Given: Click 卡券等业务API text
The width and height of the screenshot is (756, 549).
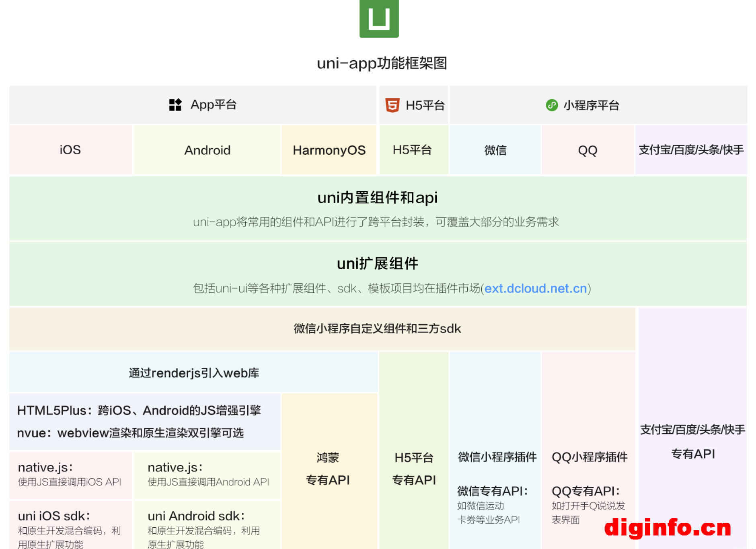Looking at the screenshot, I should coord(489,520).
